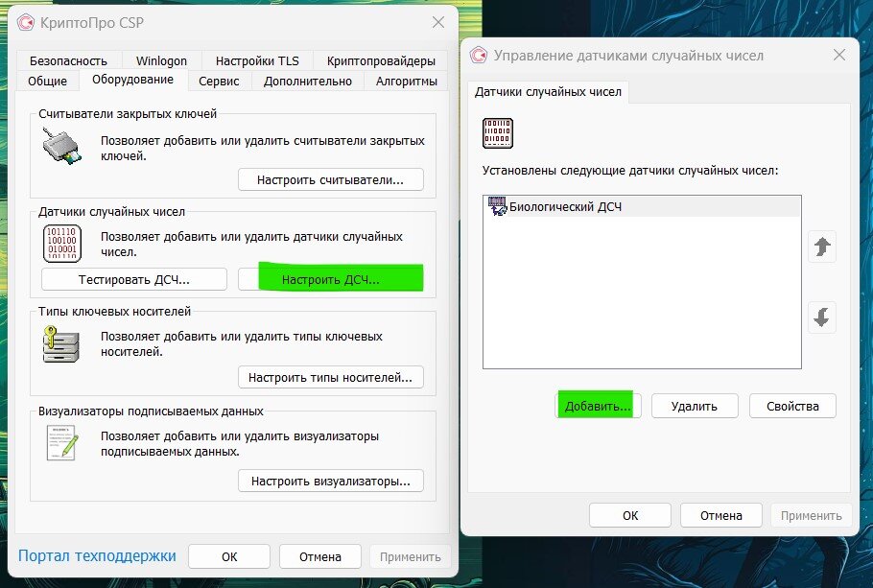The height and width of the screenshot is (588, 873).
Task: Click Применить in the CryptoPro CSP window
Action: (411, 556)
